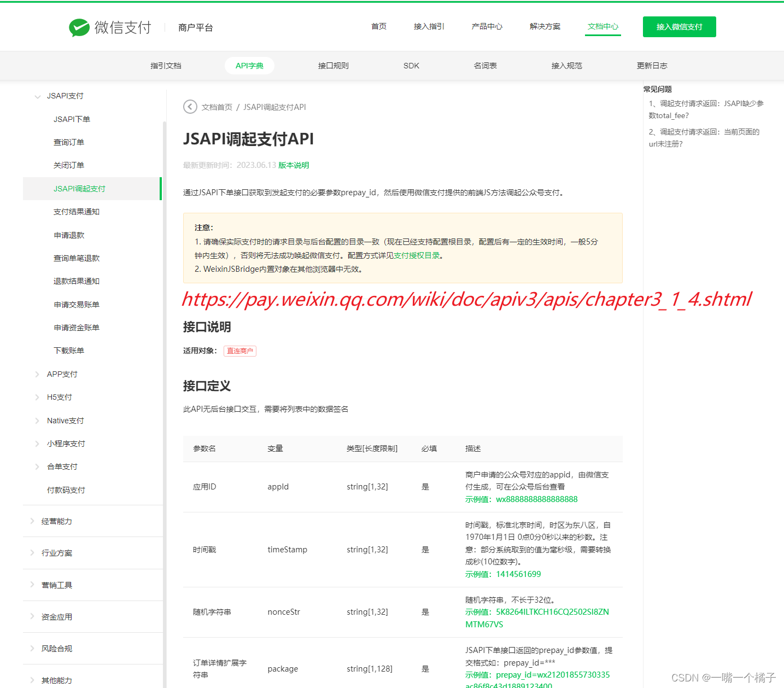Select 申请退款 in the sidebar

(x=69, y=235)
